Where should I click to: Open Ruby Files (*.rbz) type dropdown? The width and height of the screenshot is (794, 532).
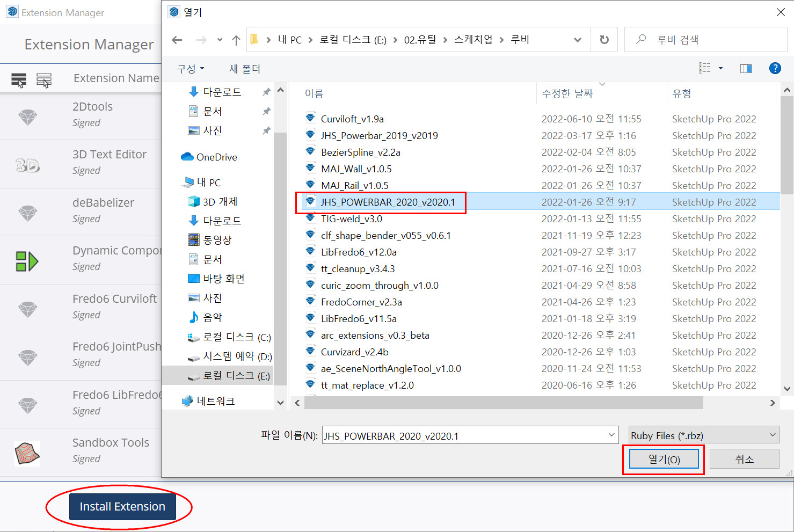click(x=704, y=435)
